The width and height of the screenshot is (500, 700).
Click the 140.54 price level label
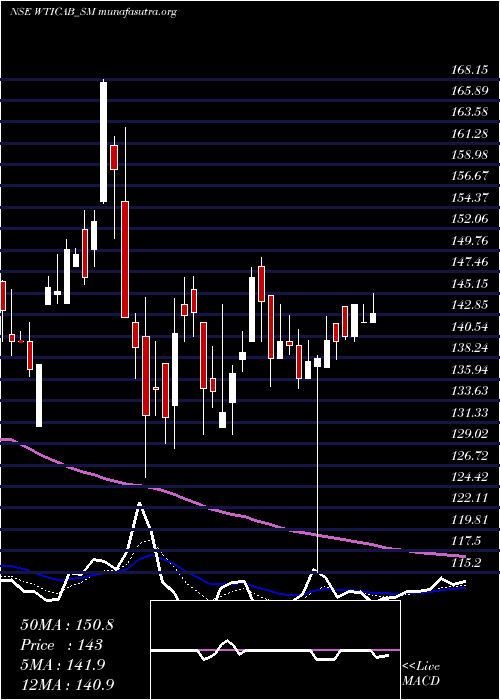pyautogui.click(x=469, y=327)
